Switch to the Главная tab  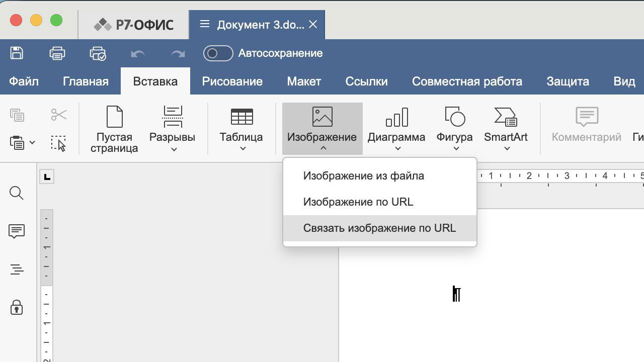pyautogui.click(x=86, y=81)
